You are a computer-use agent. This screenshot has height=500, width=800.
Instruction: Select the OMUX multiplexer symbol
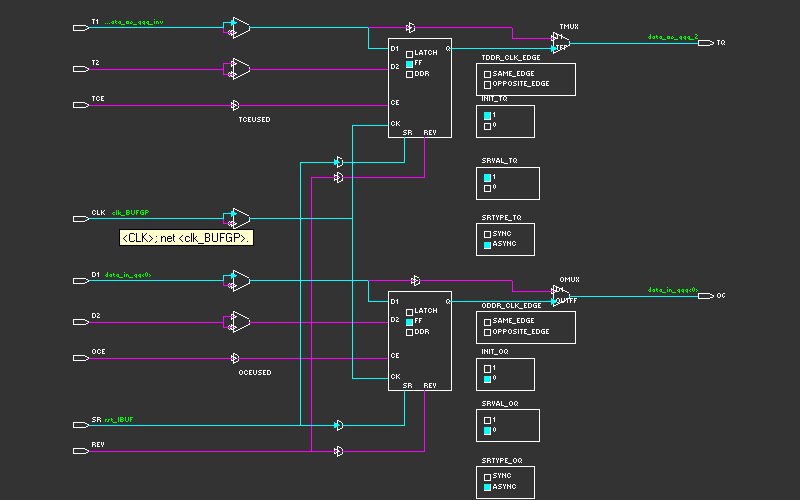pos(560,294)
